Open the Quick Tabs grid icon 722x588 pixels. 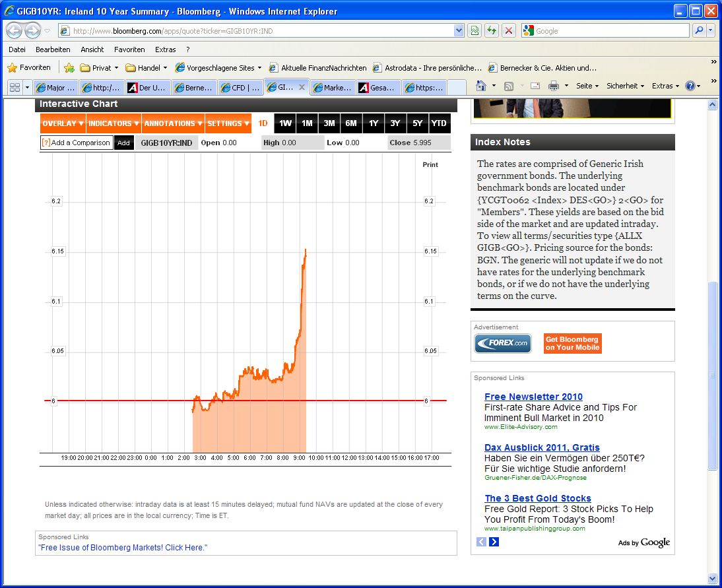tap(15, 87)
